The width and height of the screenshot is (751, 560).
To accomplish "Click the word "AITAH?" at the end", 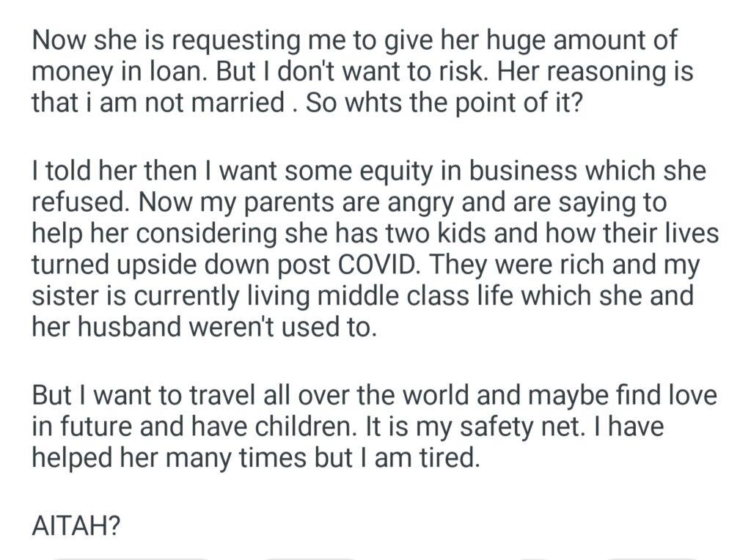I will (x=76, y=526).
